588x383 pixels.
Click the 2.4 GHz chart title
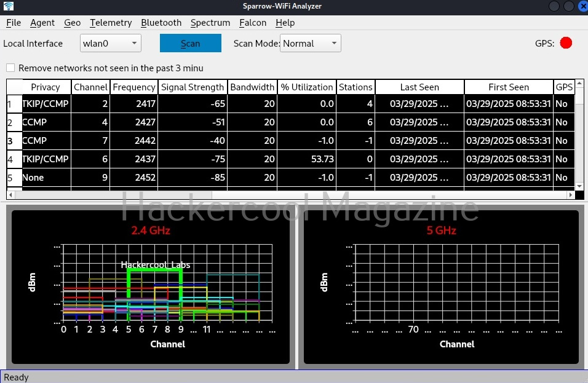tap(151, 230)
